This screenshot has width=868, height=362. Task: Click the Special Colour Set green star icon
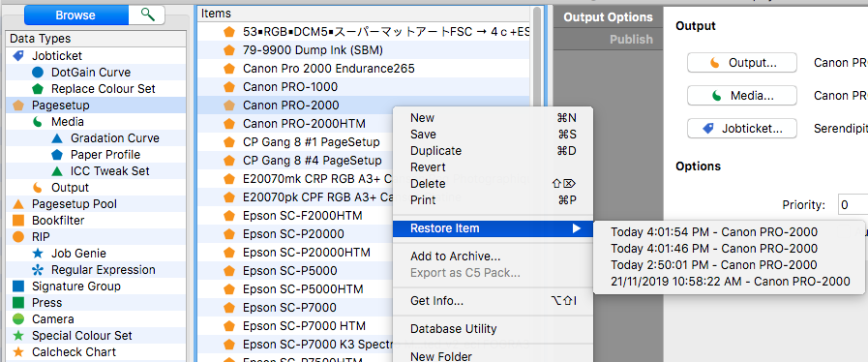tap(18, 336)
